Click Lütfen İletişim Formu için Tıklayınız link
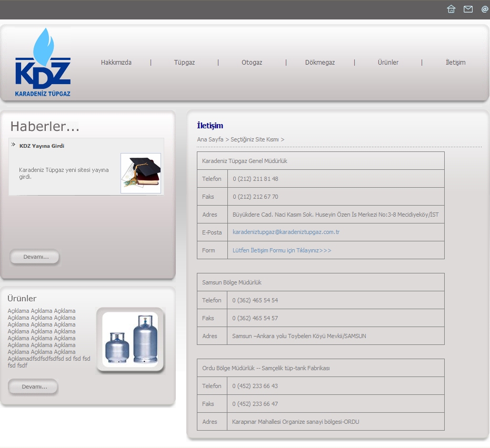This screenshot has height=448, width=490. [282, 250]
